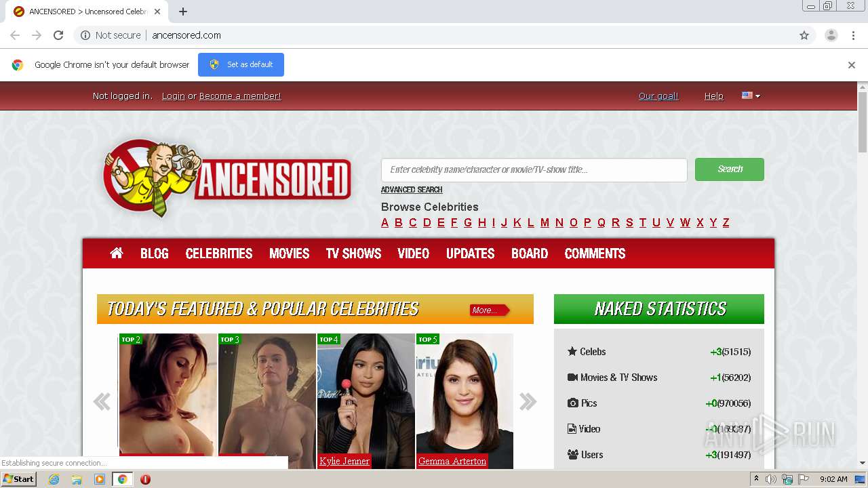Image resolution: width=868 pixels, height=488 pixels.
Task: Reload the page with refresh icon
Action: [58, 35]
